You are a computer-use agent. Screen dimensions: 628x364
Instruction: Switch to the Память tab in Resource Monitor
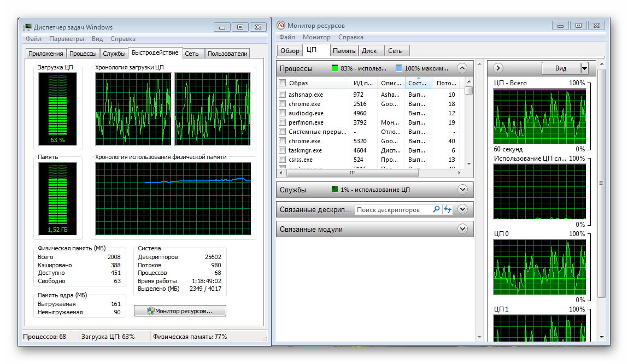point(344,51)
